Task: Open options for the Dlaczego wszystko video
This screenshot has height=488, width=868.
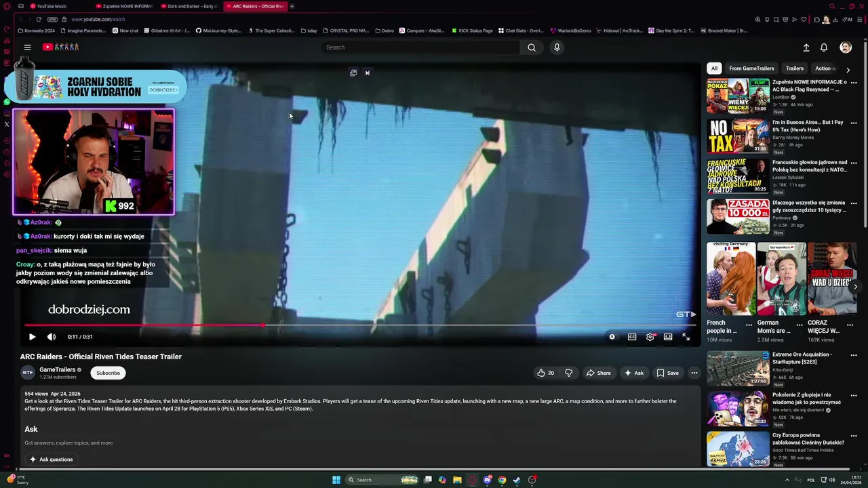Action: pos(854,203)
